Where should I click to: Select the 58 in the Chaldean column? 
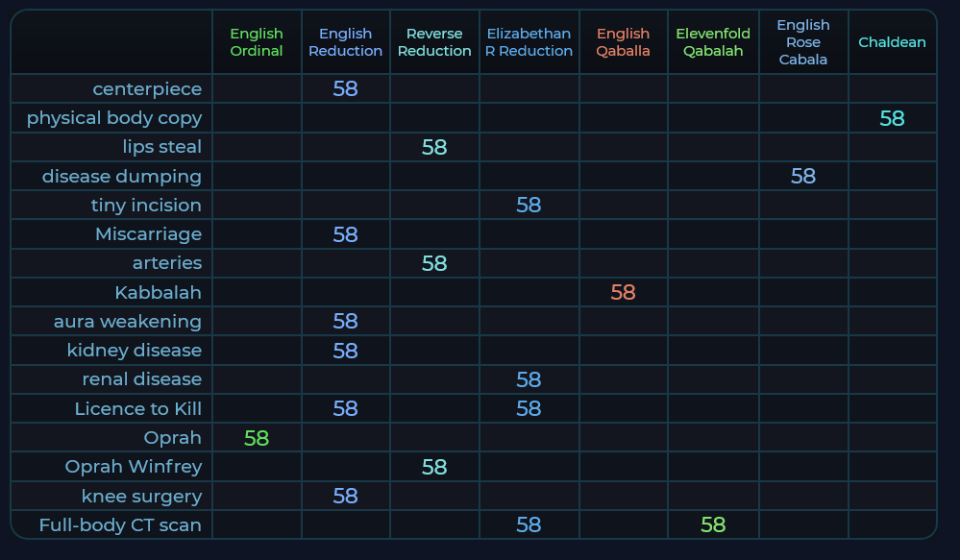click(892, 118)
